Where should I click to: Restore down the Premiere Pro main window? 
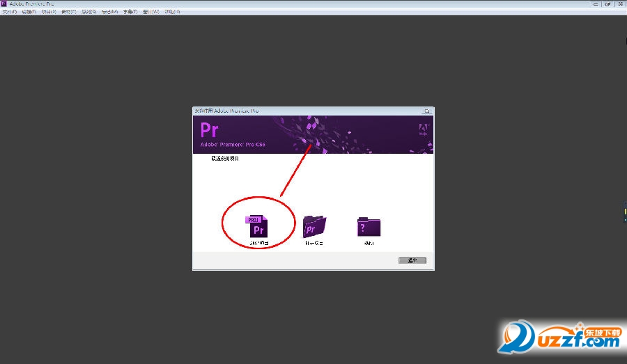click(x=607, y=4)
